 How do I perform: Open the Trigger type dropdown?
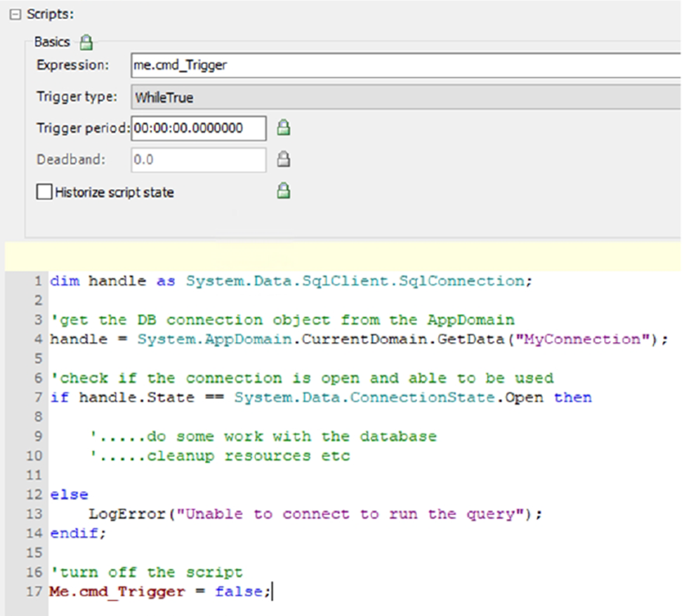coord(406,97)
